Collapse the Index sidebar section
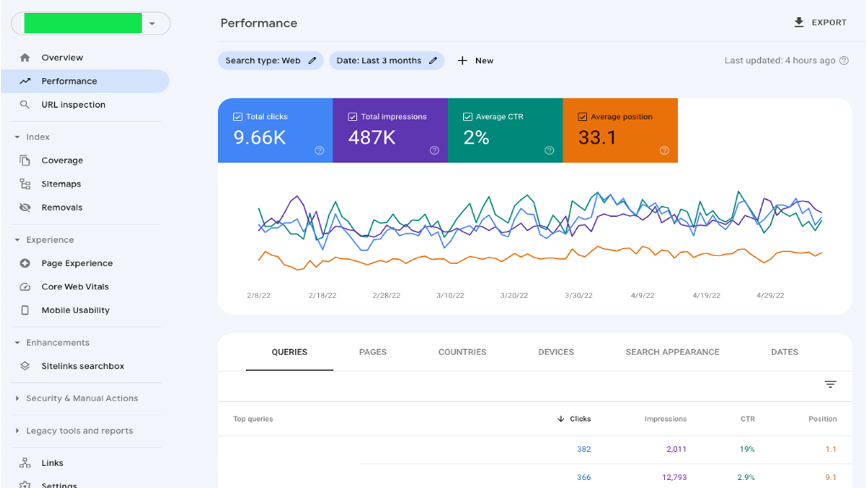 17,137
